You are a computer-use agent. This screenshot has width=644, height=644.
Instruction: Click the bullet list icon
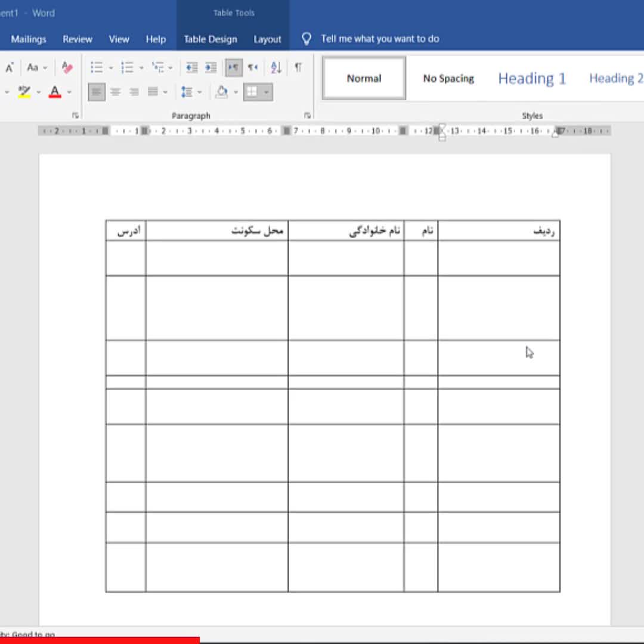[x=97, y=67]
